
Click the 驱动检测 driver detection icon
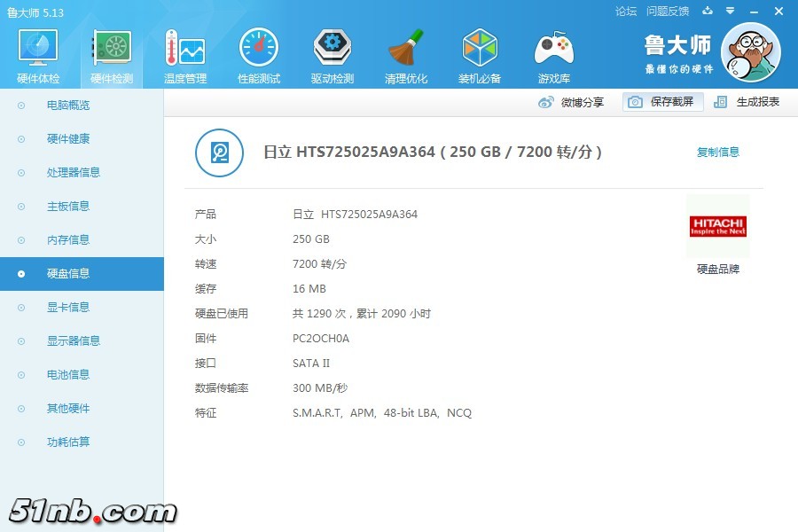point(332,55)
